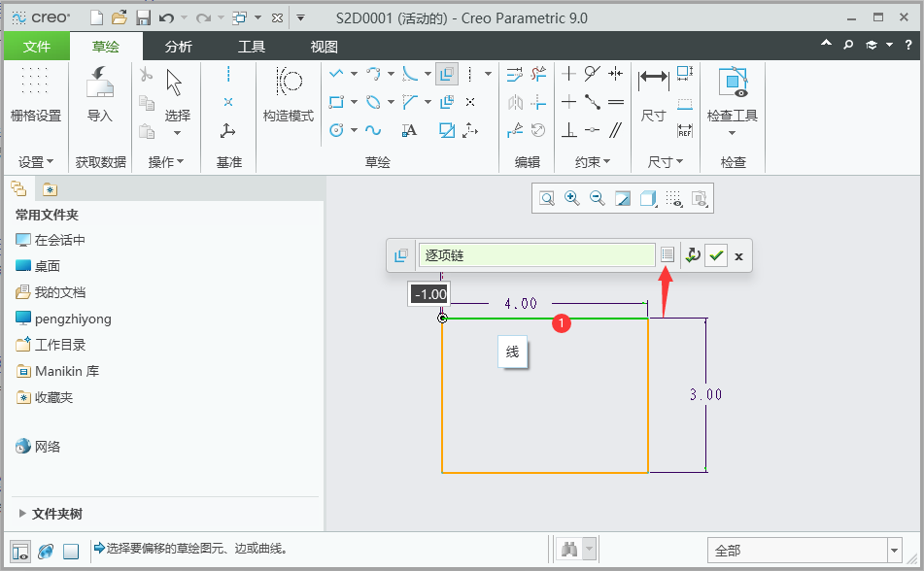Expand the Settings (设置) group dropdown
The width and height of the screenshot is (924, 571).
(35, 161)
